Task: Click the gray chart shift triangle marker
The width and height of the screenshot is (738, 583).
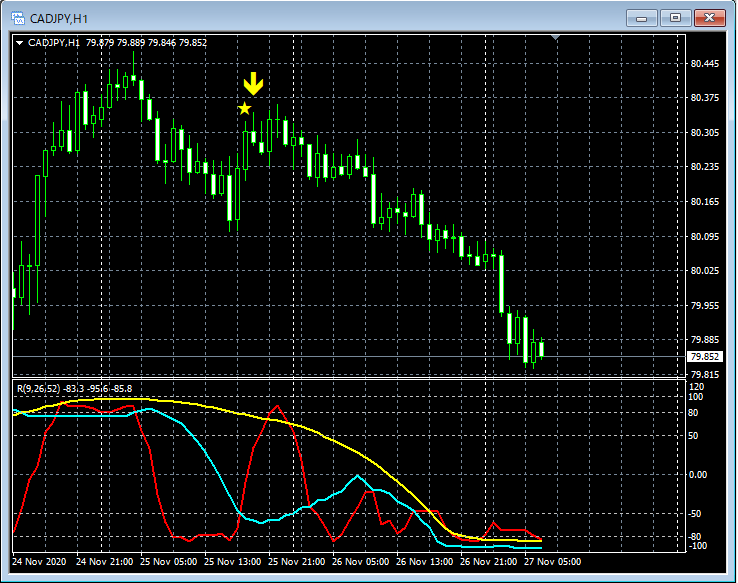Action: [556, 39]
